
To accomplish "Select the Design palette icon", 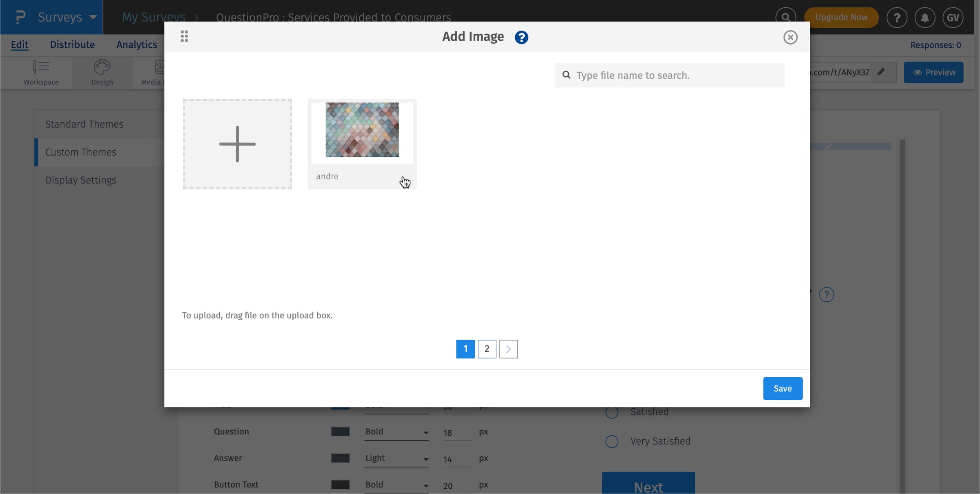I will 102,67.
